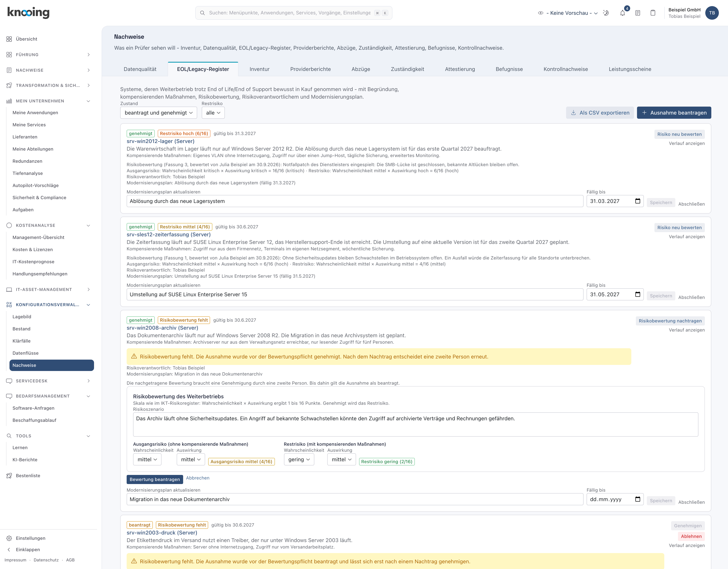
Task: Click the Servicedesk chat icon
Action: (x=9, y=381)
